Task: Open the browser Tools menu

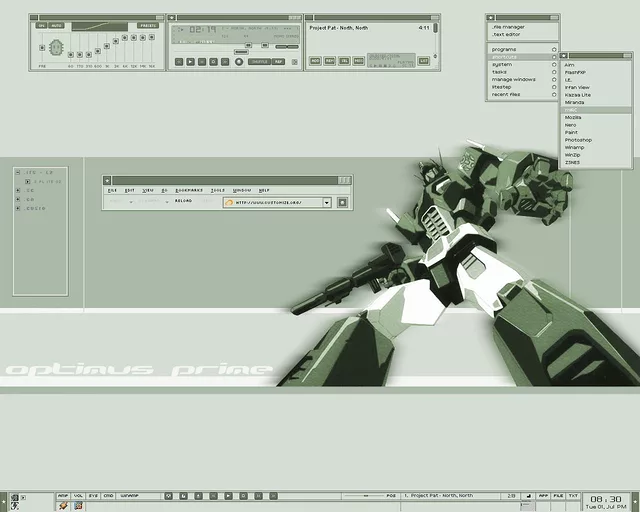Action: (218, 190)
